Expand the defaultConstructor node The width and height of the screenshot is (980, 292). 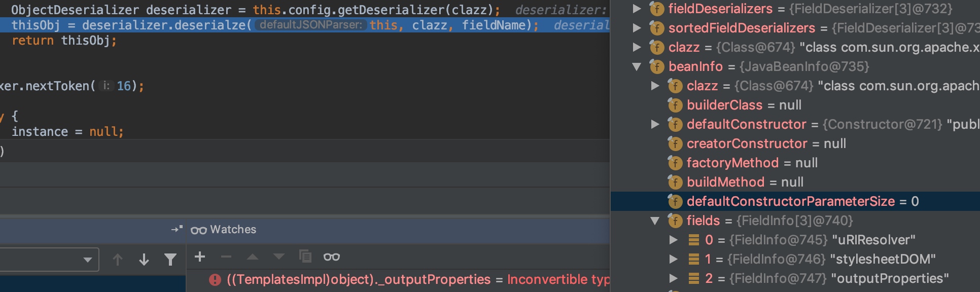pos(655,124)
